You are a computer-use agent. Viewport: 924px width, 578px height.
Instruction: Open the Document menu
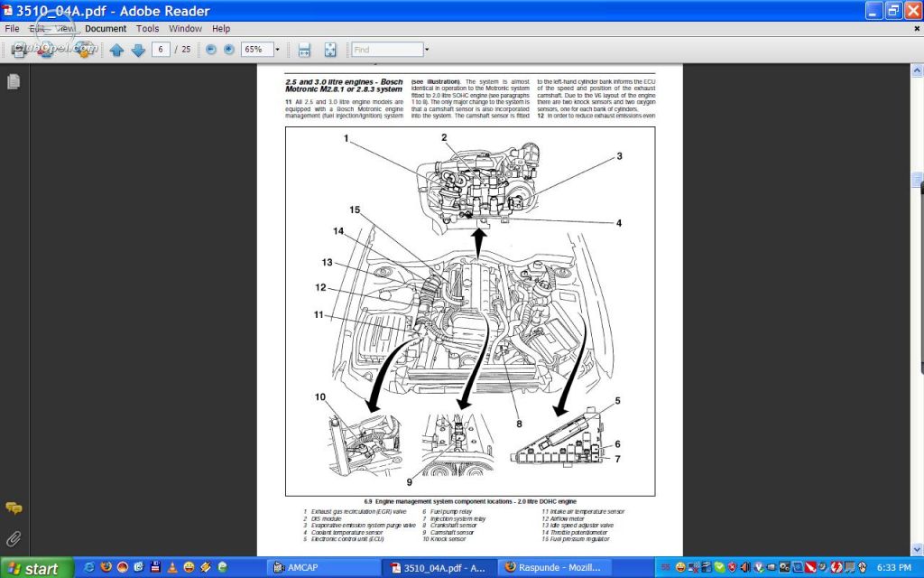(106, 28)
